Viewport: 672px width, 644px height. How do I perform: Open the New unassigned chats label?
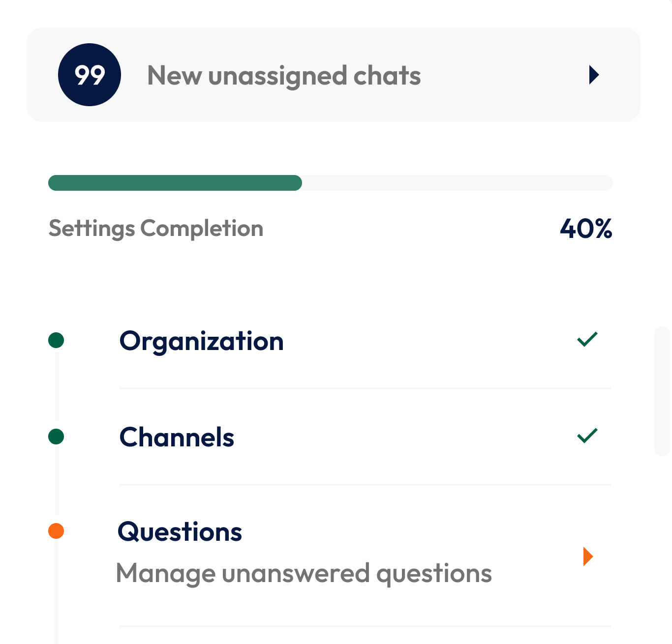(x=284, y=76)
